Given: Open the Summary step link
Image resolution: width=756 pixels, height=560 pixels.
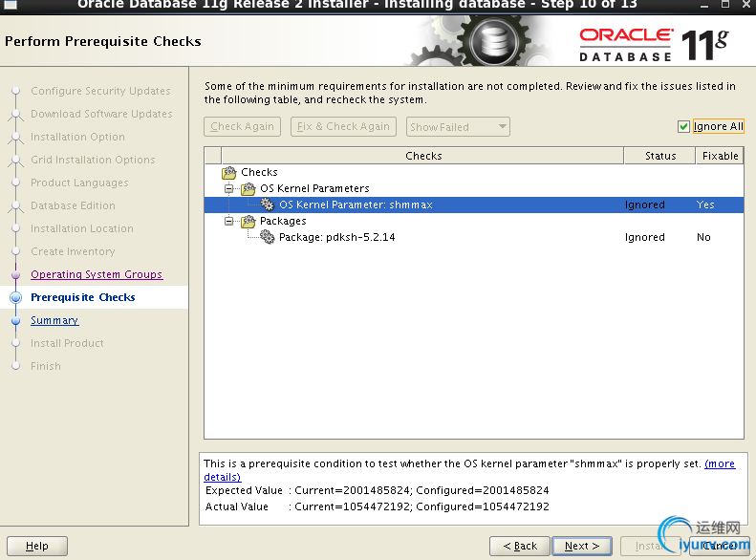Looking at the screenshot, I should (54, 320).
